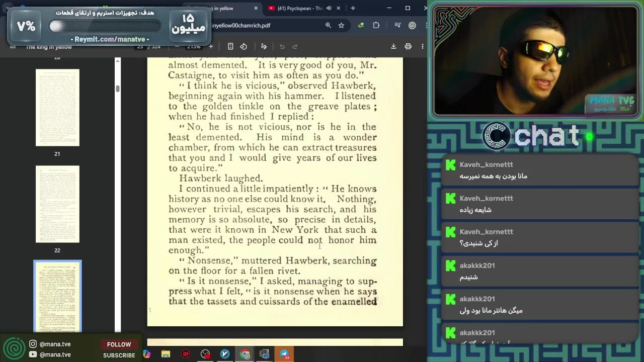Click the streamer webcam feed
This screenshot has width=644, height=362.
coord(535,61)
